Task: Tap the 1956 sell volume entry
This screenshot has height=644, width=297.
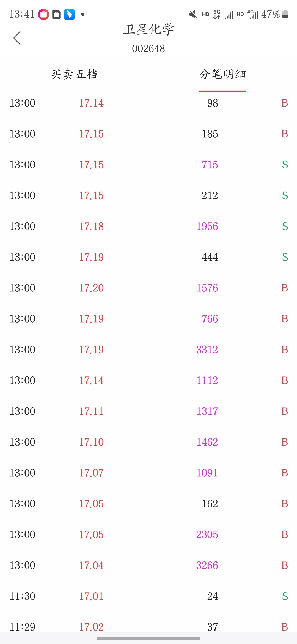Action: pos(207,226)
